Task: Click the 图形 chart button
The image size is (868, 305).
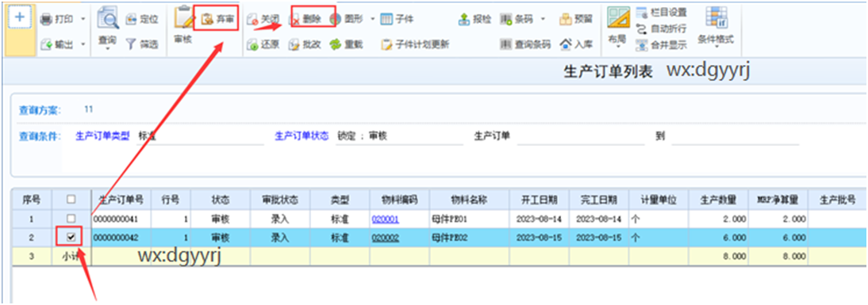Action: coord(347,19)
